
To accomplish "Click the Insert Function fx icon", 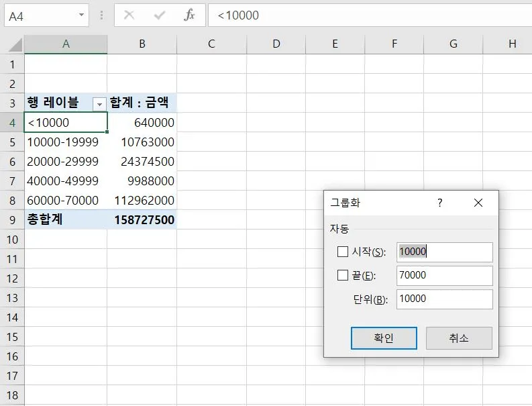I will (x=189, y=15).
